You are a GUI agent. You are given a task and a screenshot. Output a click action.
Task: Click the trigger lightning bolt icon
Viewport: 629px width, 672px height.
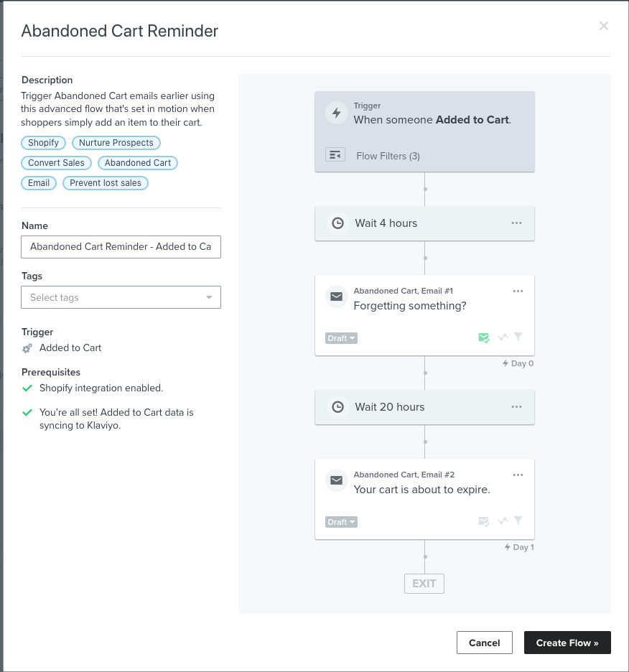click(x=337, y=113)
